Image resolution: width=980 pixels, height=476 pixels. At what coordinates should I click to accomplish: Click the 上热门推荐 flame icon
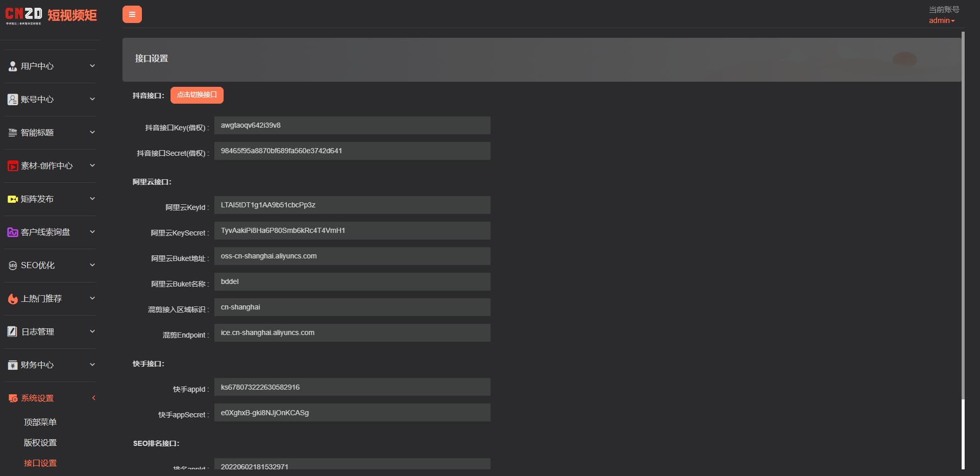[13, 299]
